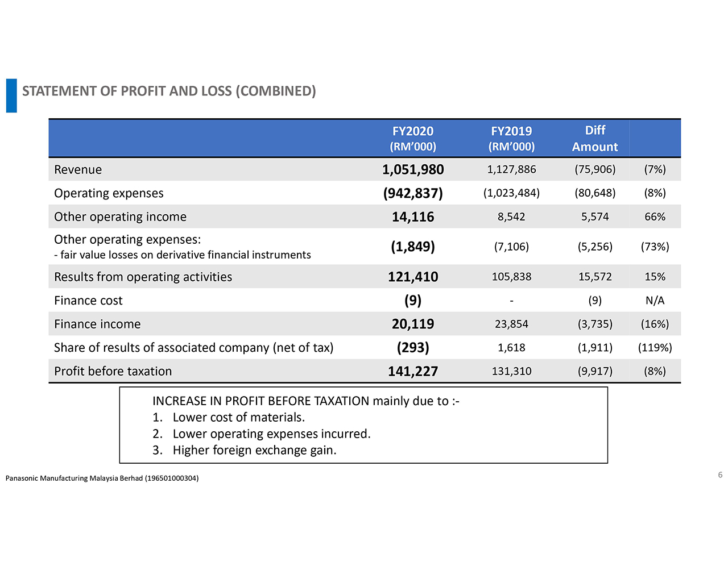Select the Profit before taxation value 141,227
The height and width of the screenshot is (562, 728).
(413, 371)
